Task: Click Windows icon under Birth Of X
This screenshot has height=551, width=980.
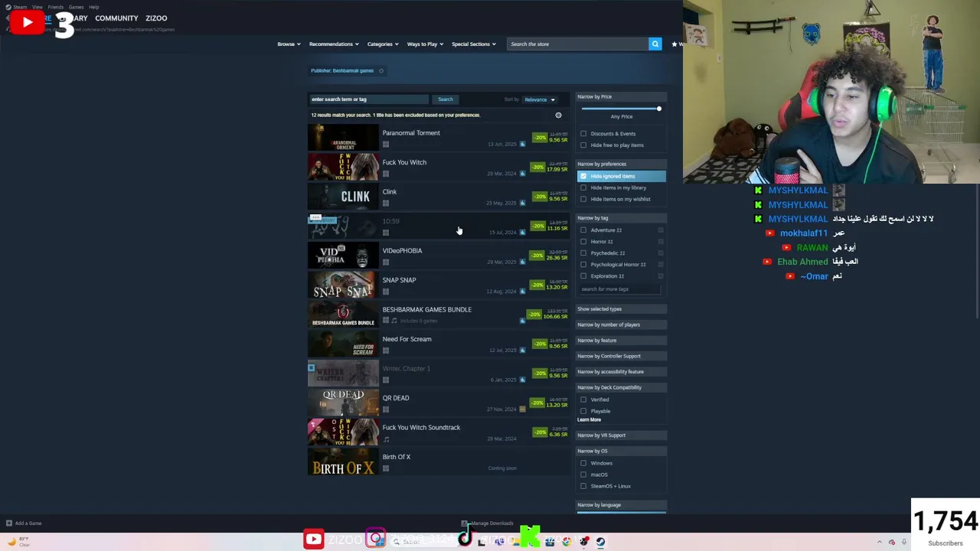Action: (386, 468)
